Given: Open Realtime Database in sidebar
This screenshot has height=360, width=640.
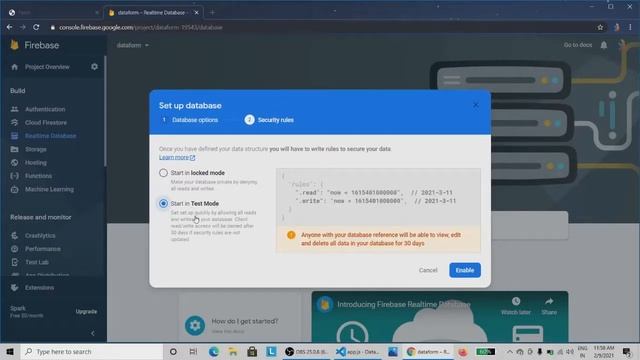Looking at the screenshot, I should point(51,136).
